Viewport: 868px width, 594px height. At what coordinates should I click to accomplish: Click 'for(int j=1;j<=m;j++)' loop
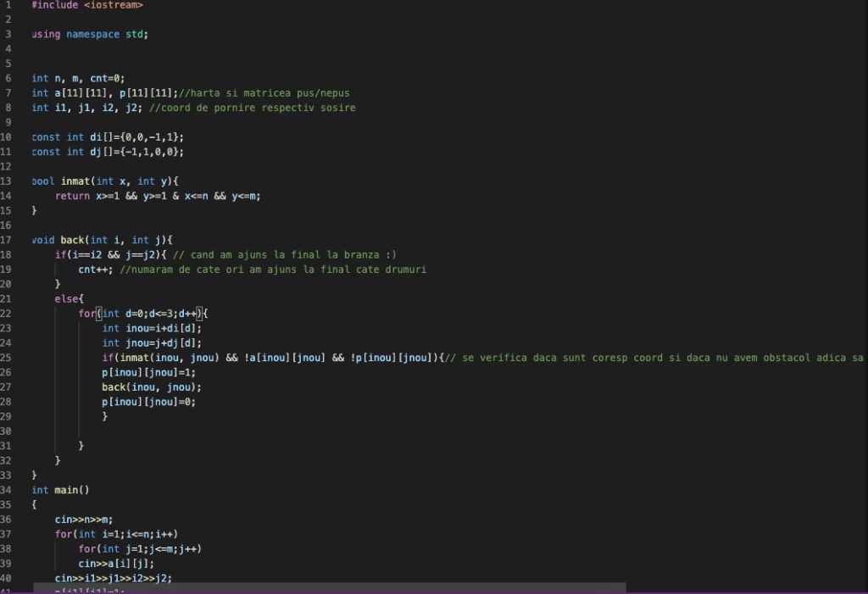[x=140, y=548]
